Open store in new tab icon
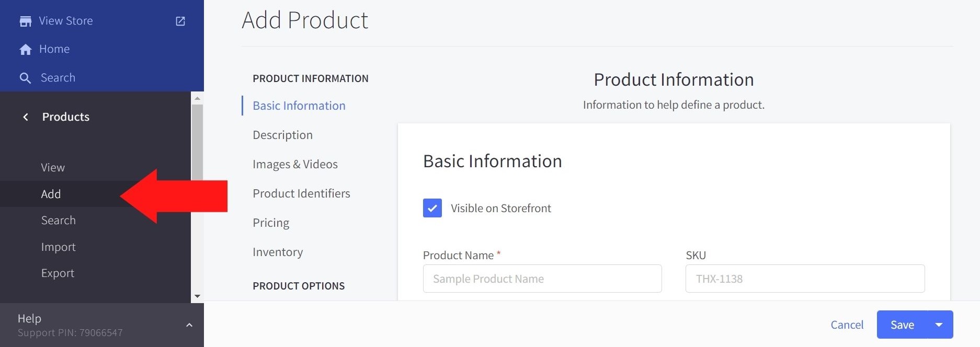The image size is (980, 347). tap(180, 21)
